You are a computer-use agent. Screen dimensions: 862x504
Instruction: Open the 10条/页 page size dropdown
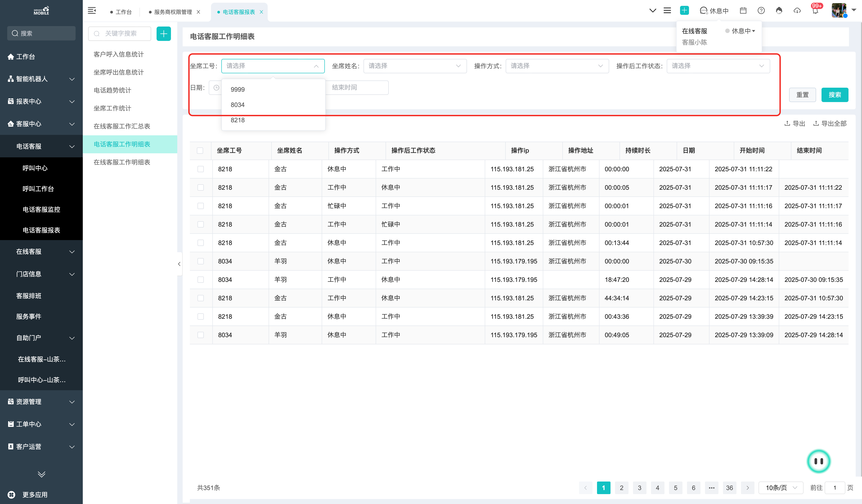[781, 488]
